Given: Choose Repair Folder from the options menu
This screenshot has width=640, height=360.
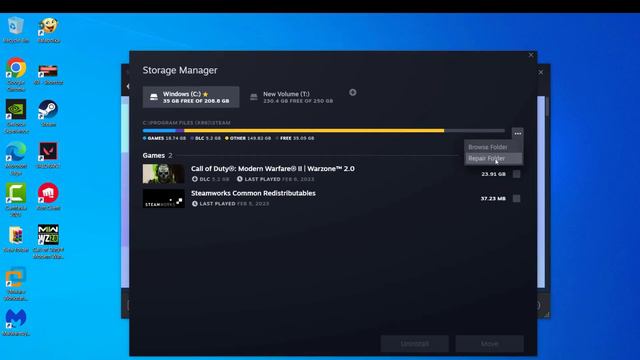Looking at the screenshot, I should tap(493, 158).
